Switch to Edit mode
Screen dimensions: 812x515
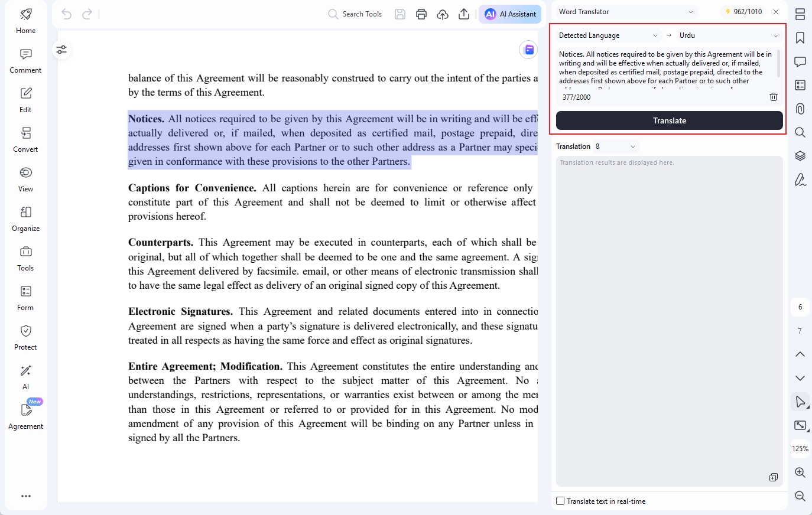[x=26, y=100]
